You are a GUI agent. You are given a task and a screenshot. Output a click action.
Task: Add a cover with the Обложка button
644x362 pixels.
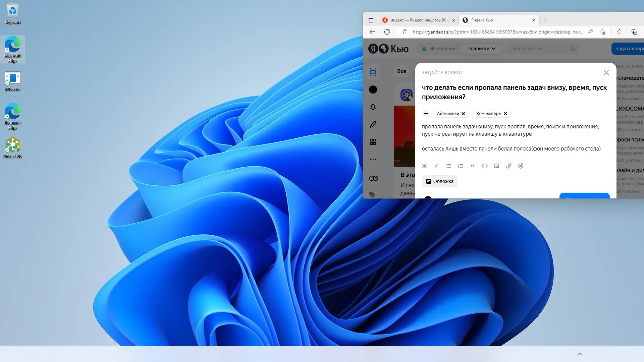point(440,181)
